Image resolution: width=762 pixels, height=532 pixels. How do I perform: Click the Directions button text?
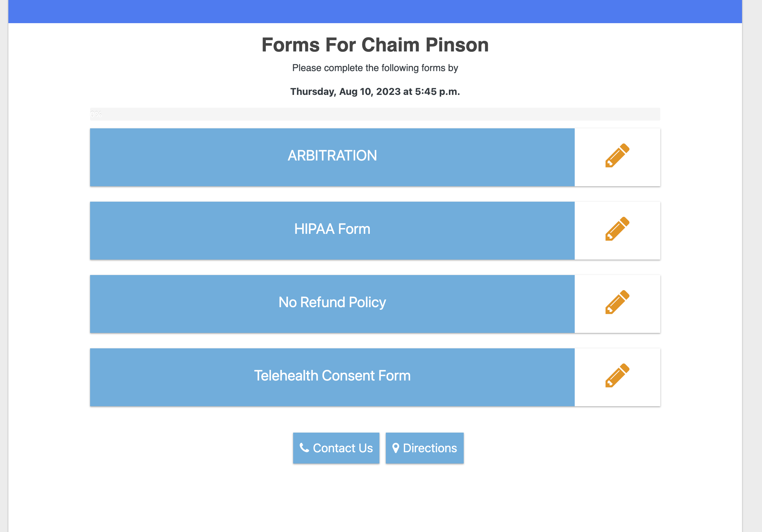point(430,448)
